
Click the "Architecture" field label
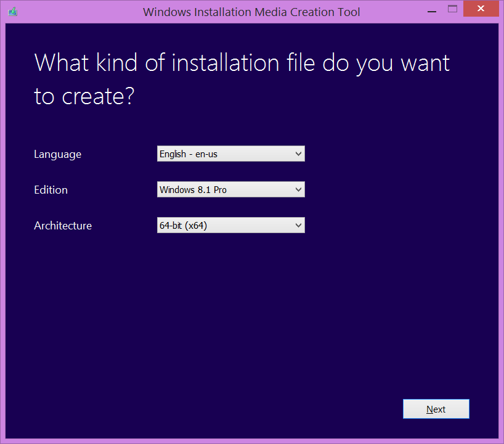pyautogui.click(x=63, y=226)
